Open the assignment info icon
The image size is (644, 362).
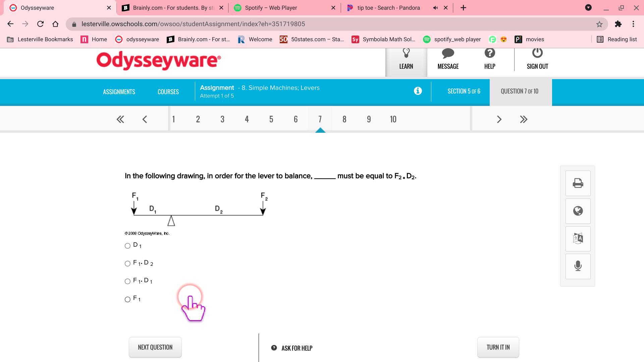click(x=418, y=91)
